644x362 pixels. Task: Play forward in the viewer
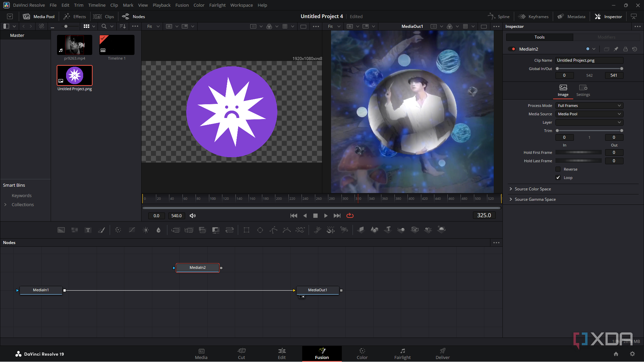326,216
